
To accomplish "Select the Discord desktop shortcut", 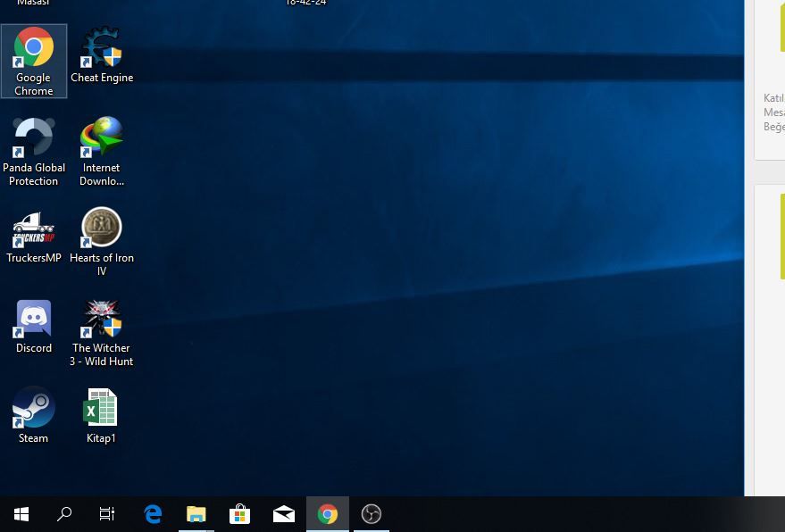I will click(34, 327).
